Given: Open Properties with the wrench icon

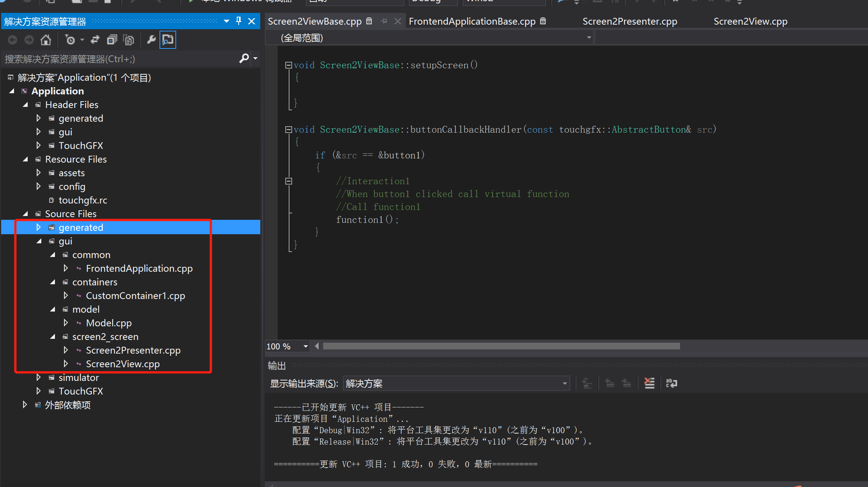Looking at the screenshot, I should 151,40.
